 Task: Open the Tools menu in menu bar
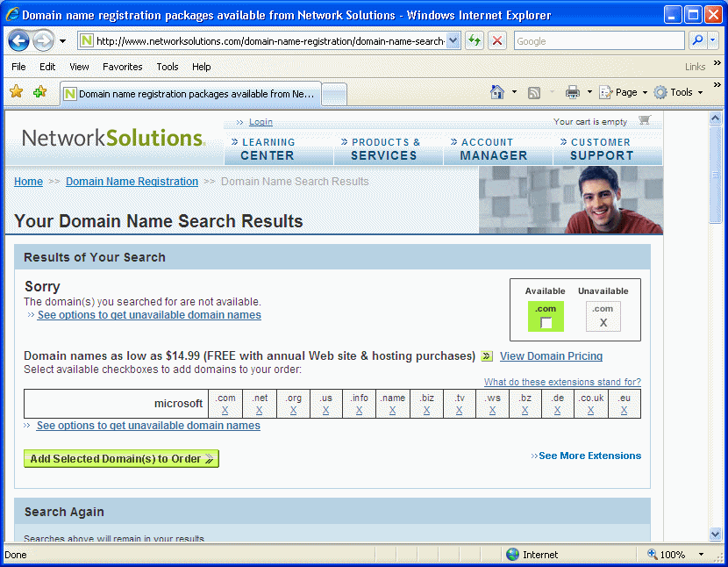(x=168, y=67)
